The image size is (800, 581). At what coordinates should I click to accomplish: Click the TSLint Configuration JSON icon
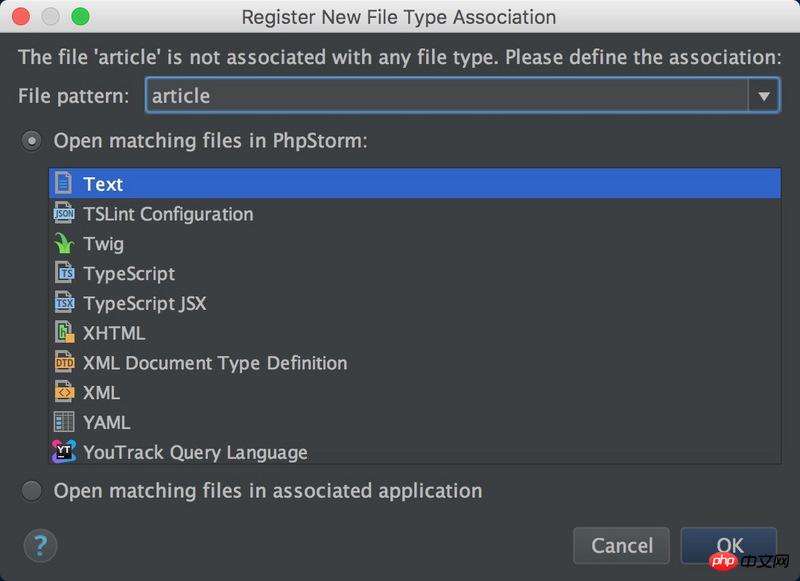[x=64, y=214]
